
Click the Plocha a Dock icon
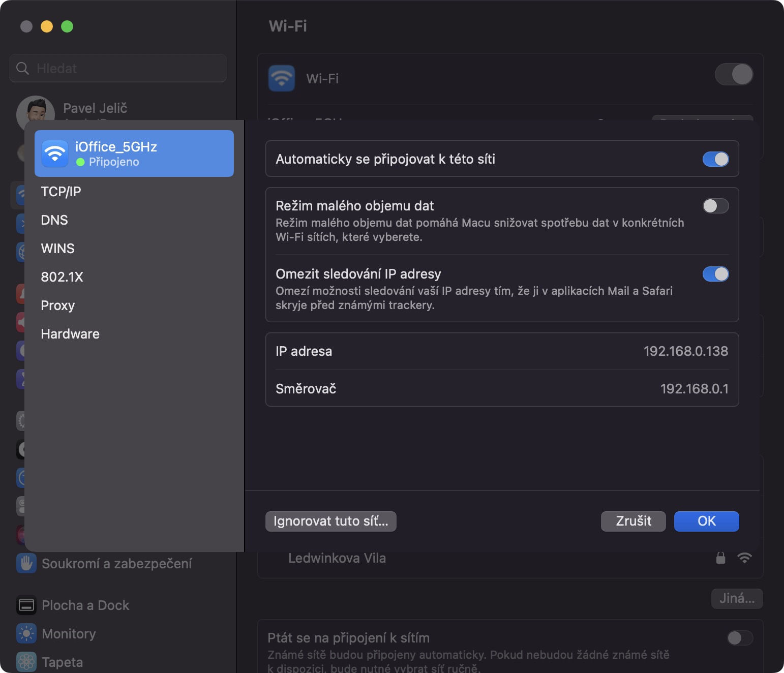(26, 605)
